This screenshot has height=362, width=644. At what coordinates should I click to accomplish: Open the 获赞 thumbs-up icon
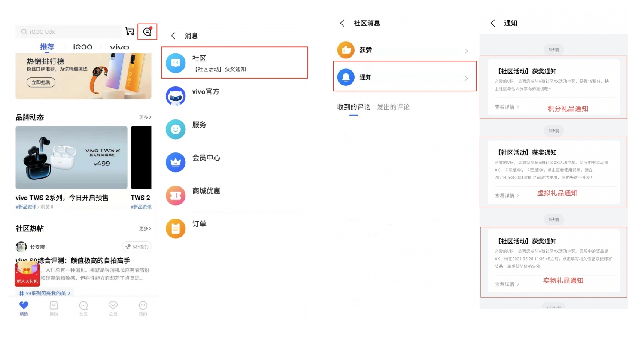(346, 50)
